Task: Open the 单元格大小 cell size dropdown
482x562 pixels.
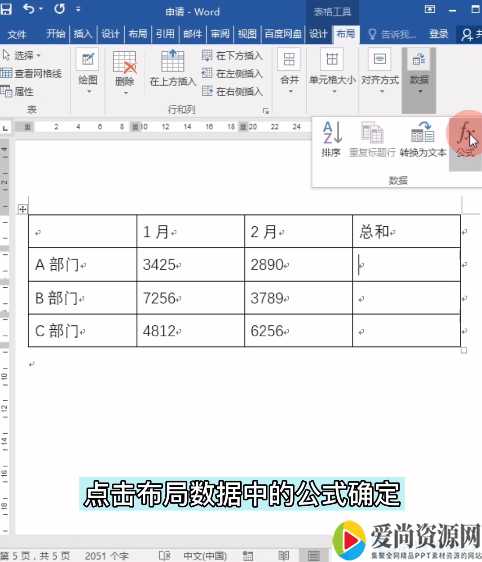Action: pos(332,72)
